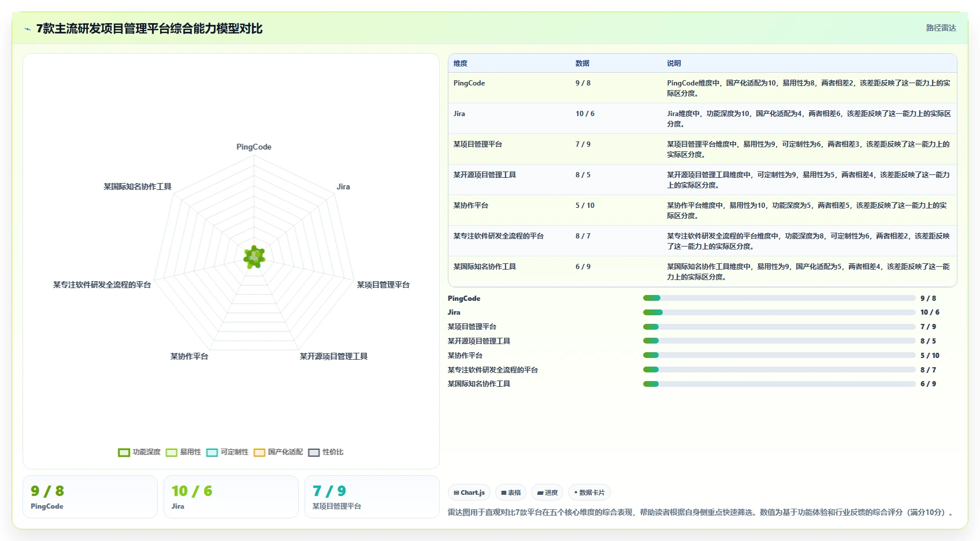980x541 pixels.
Task: Click the Chart.js tag chip
Action: 469,493
